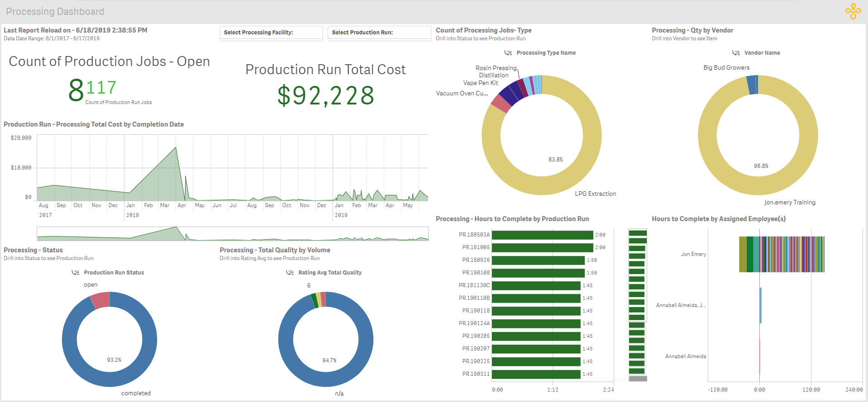Open the Select Processing Facility filter

(271, 33)
